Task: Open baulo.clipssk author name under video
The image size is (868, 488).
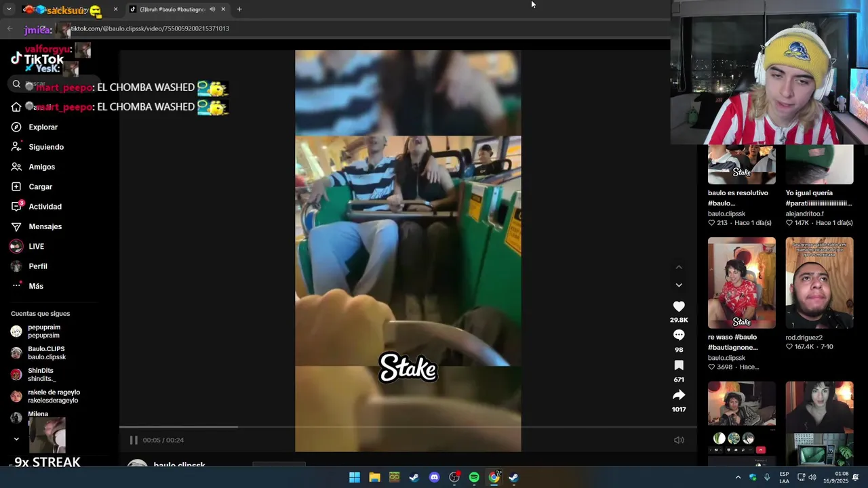Action: coord(179,465)
